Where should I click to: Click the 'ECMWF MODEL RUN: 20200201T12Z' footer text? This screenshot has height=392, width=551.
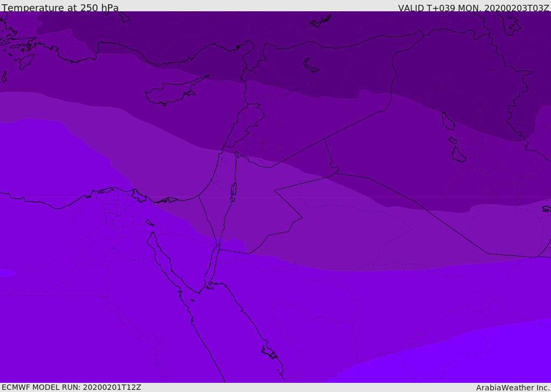coord(72,387)
